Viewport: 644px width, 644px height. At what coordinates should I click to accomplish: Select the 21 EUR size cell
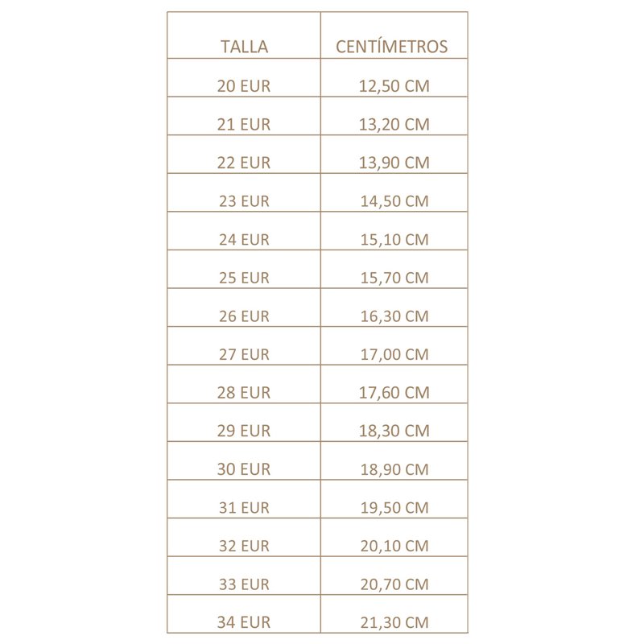244,124
